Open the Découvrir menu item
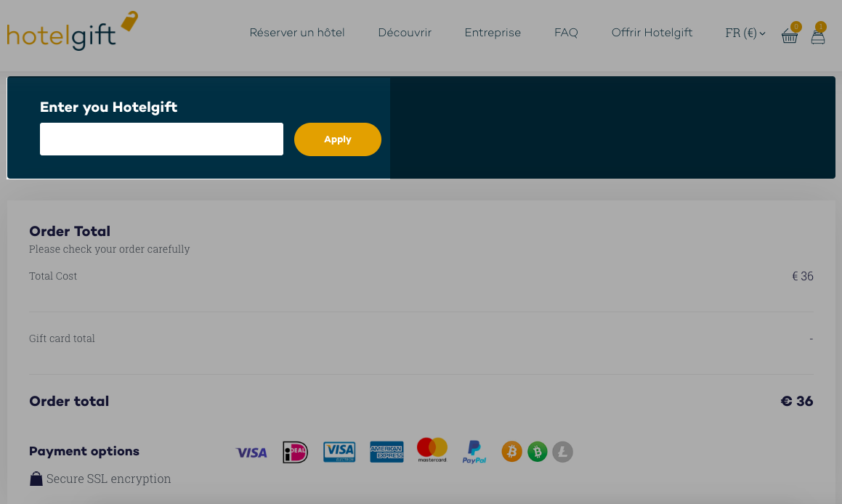This screenshot has width=842, height=504. [x=405, y=33]
